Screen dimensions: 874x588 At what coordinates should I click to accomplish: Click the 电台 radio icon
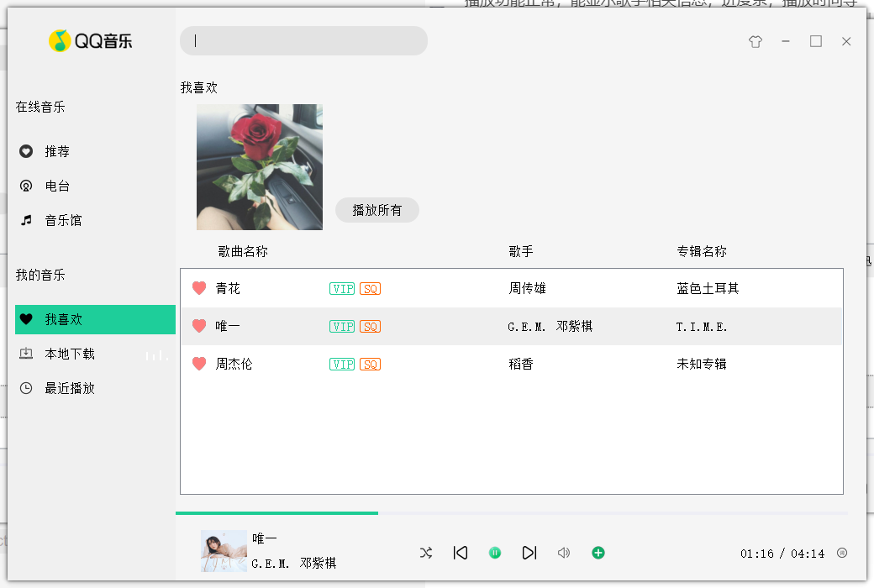point(26,186)
